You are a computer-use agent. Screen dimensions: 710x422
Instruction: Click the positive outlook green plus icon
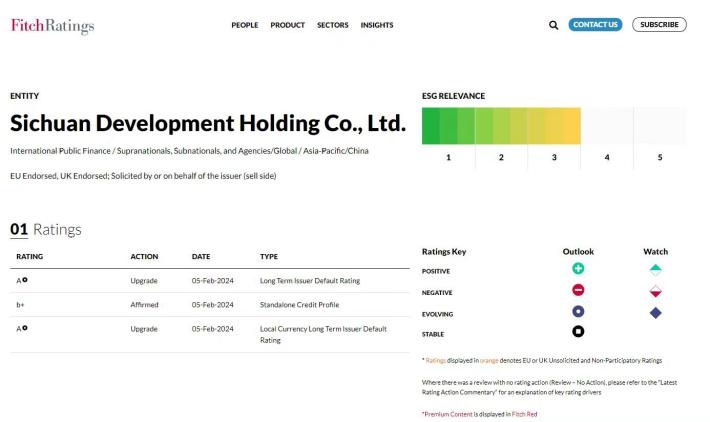[578, 269]
